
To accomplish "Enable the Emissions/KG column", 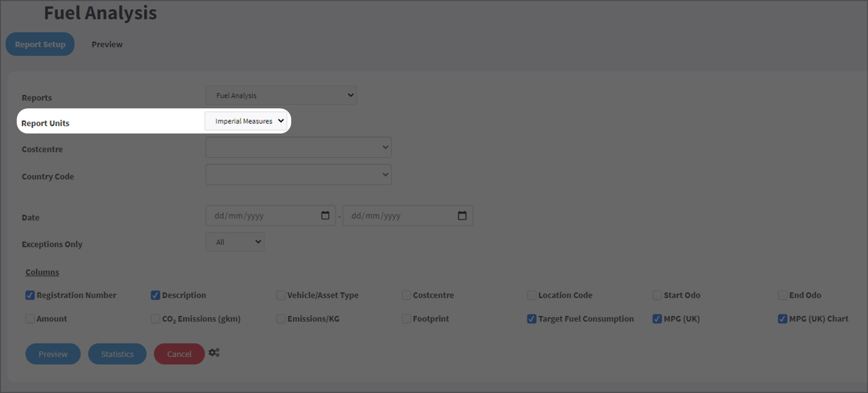I will (x=281, y=319).
